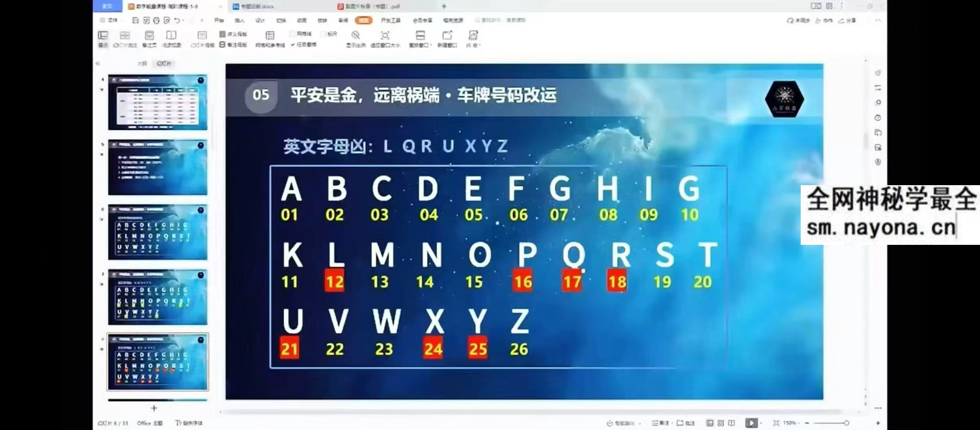Screen dimensions: 980x430
Task: Open the 150% zoom level dropdown
Action: 791,423
